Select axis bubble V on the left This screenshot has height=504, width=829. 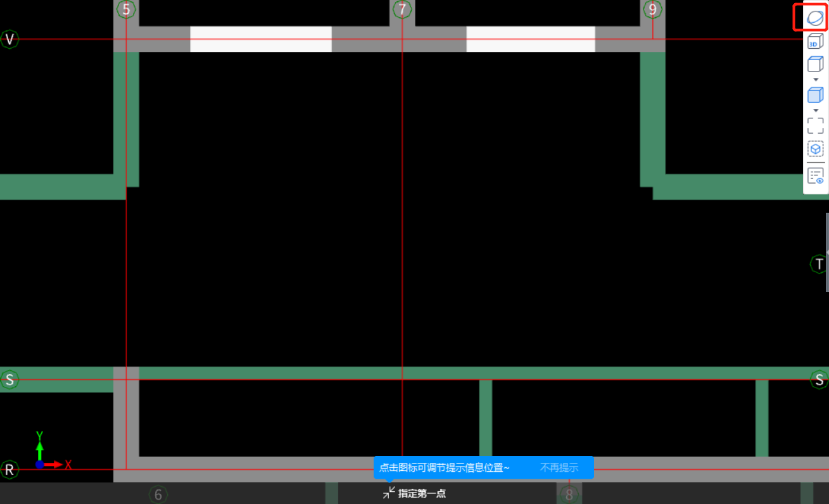click(x=9, y=39)
